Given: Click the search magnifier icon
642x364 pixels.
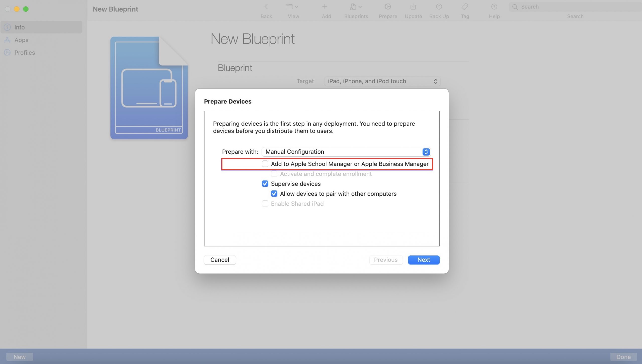Looking at the screenshot, I should click(x=515, y=7).
